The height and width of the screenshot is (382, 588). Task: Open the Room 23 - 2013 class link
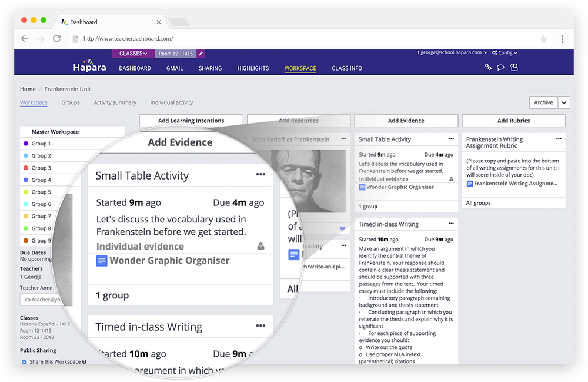click(x=36, y=337)
